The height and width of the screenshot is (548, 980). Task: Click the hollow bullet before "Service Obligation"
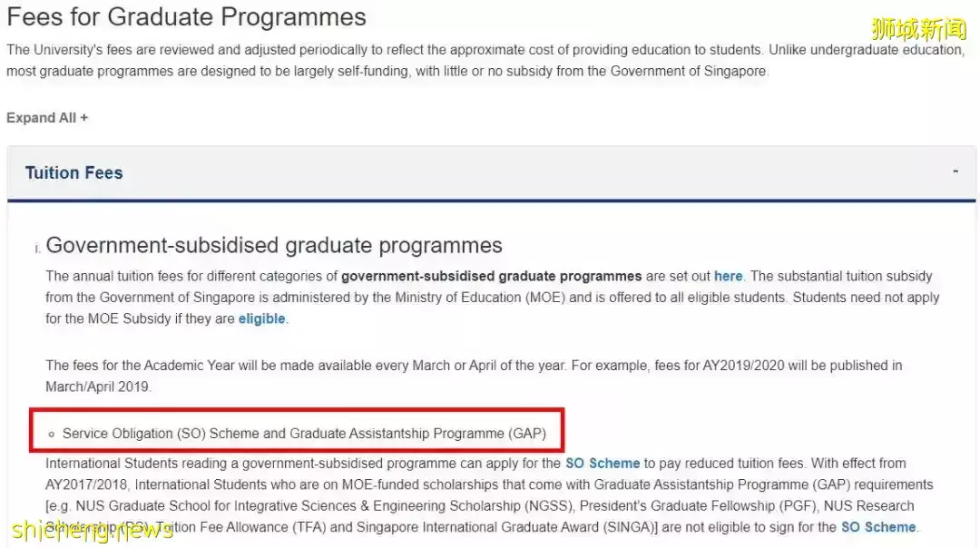point(52,435)
